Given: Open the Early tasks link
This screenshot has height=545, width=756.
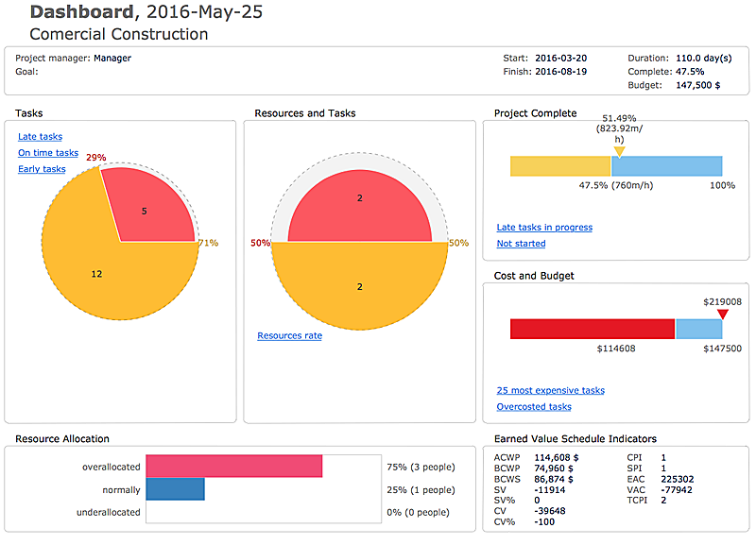Looking at the screenshot, I should pos(42,169).
